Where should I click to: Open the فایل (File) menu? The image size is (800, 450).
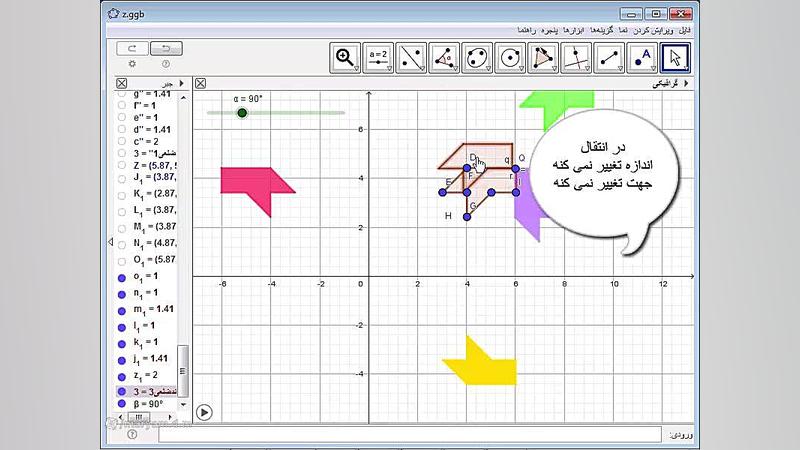click(684, 31)
